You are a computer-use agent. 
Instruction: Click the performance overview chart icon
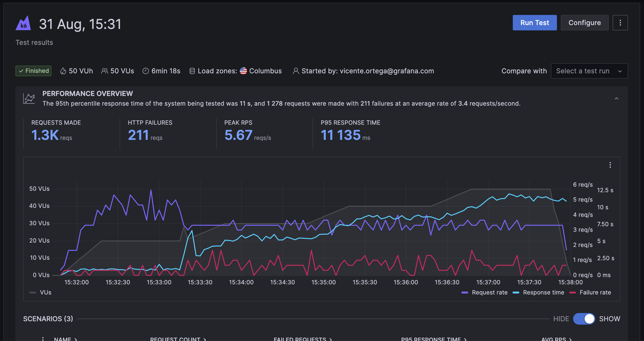[x=29, y=98]
